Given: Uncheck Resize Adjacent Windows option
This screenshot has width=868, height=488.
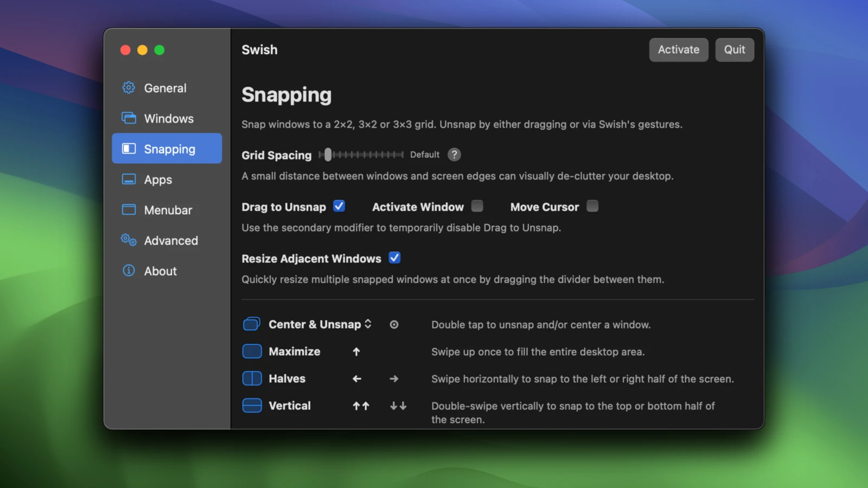Looking at the screenshot, I should coord(394,258).
